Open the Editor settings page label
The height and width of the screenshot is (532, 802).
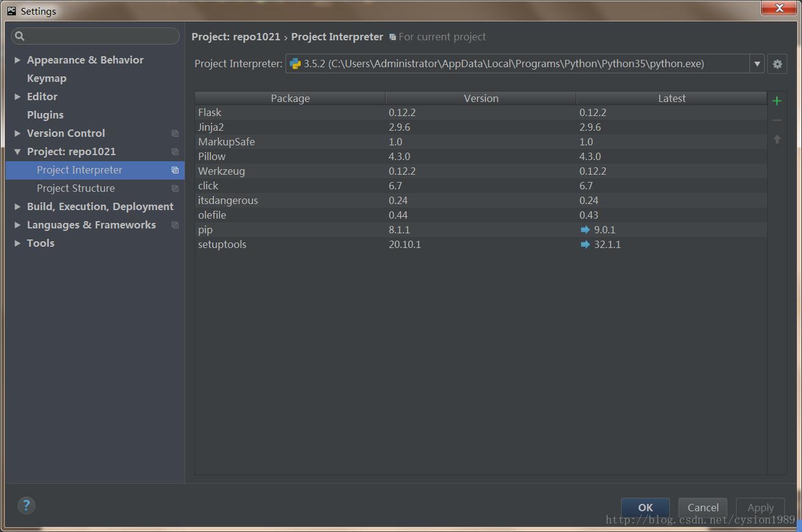pos(42,97)
